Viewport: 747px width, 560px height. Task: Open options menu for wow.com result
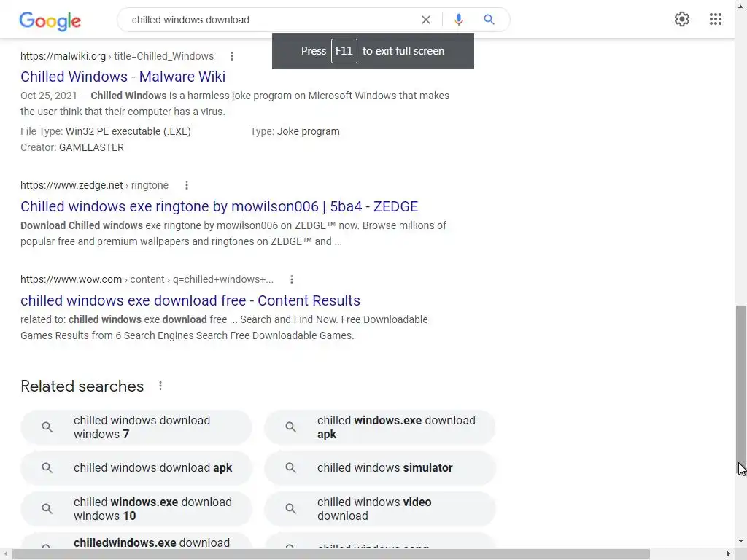(292, 279)
